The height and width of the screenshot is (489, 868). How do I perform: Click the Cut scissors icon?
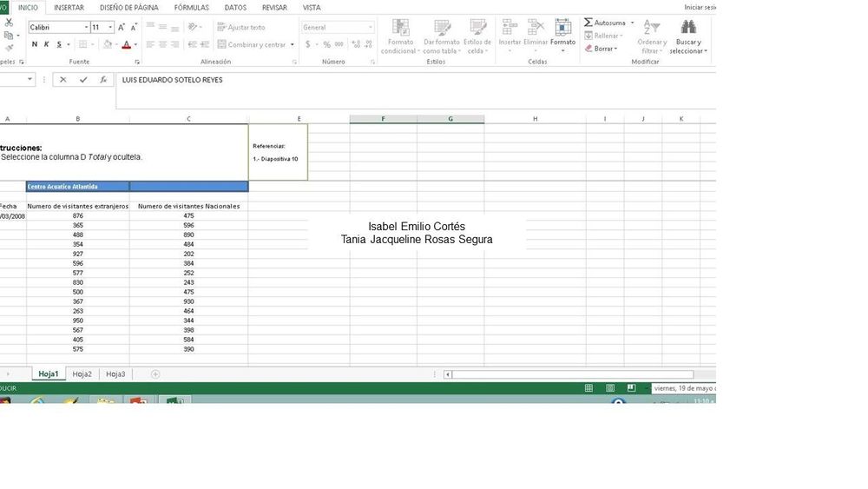[x=9, y=23]
